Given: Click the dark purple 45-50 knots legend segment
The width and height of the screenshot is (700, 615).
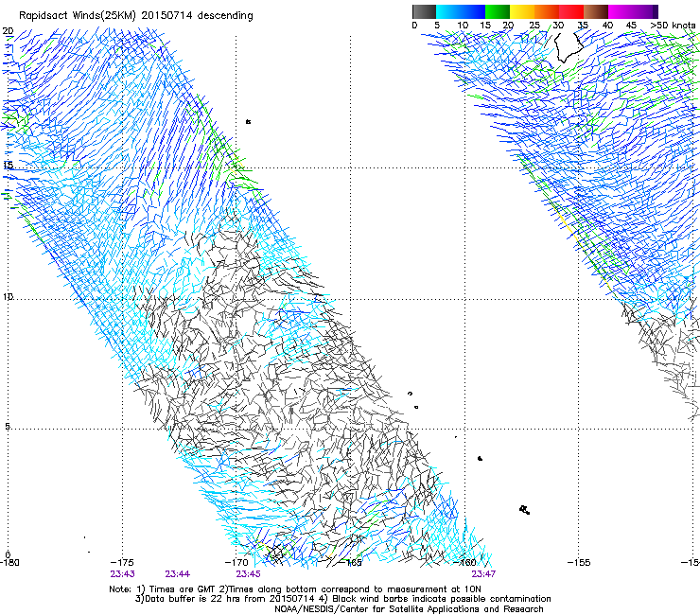Looking at the screenshot, I should coord(645,11).
